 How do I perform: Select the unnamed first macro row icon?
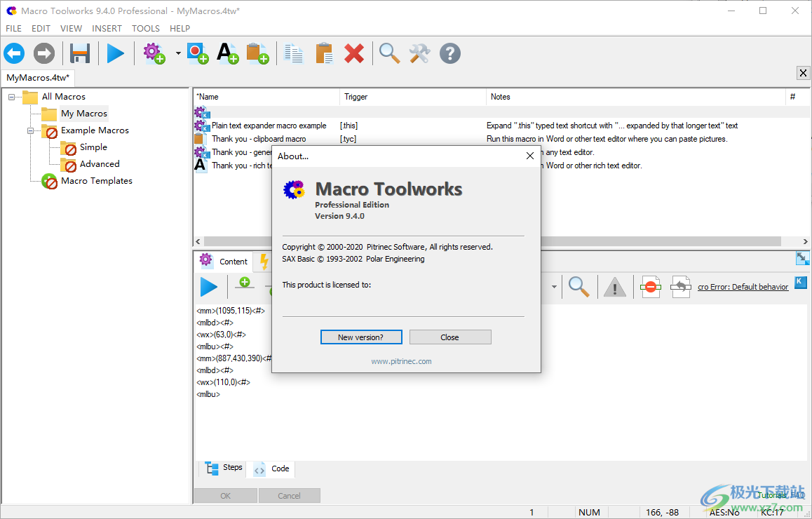(201, 112)
